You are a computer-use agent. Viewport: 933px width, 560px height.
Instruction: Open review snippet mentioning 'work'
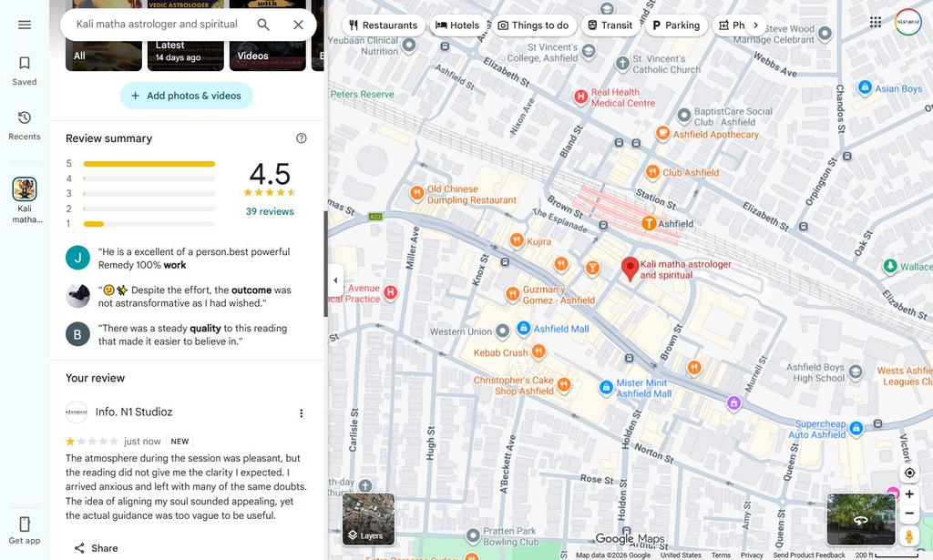pyautogui.click(x=194, y=258)
